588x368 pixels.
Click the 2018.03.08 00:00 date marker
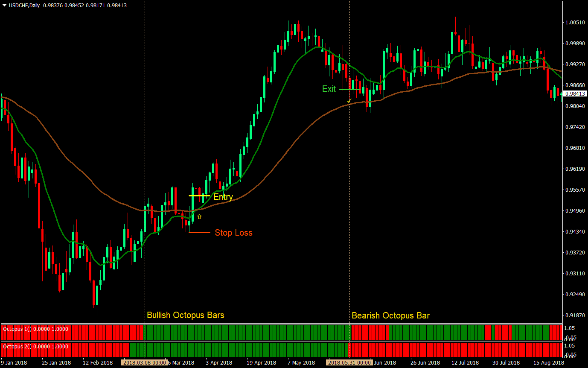coord(144,362)
